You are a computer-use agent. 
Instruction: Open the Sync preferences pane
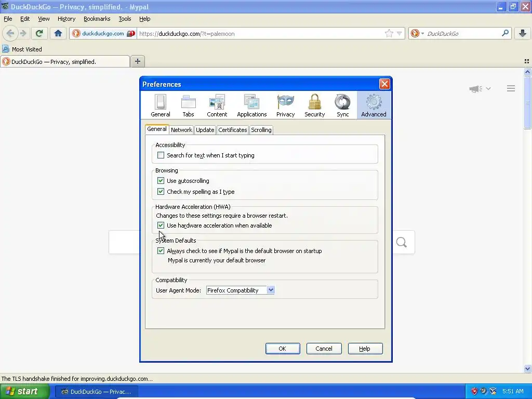click(x=343, y=105)
